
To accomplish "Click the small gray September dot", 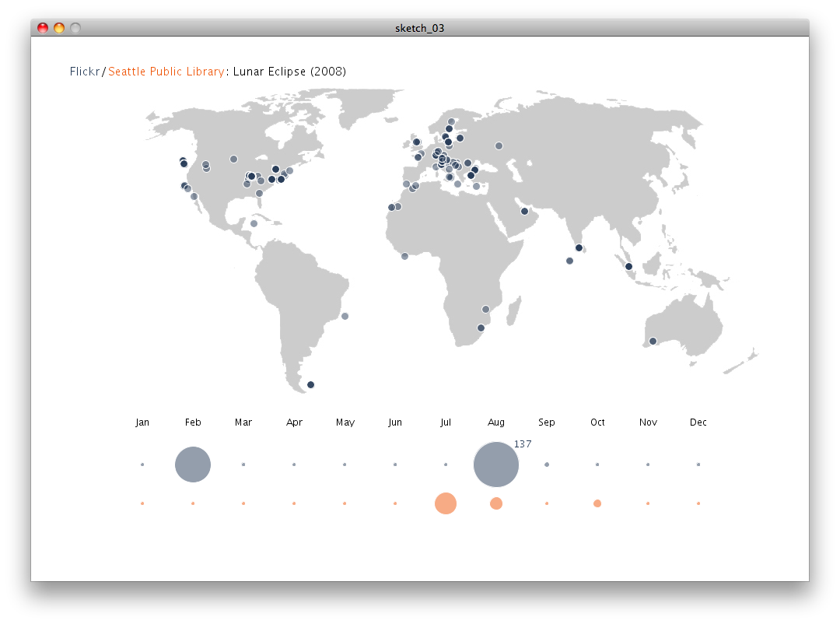I will tap(547, 464).
